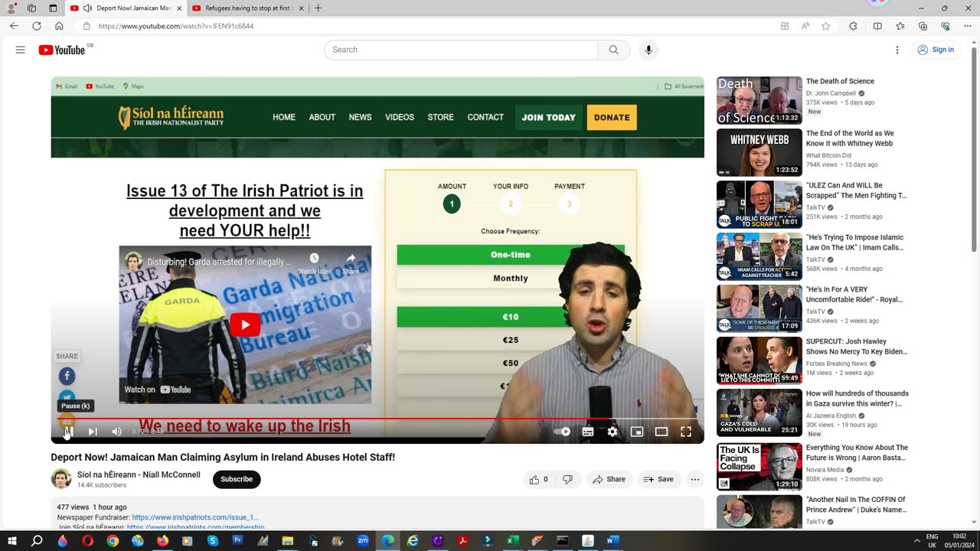Toggle the autoplay switch in player
Viewport: 980px width, 551px height.
pyautogui.click(x=562, y=432)
